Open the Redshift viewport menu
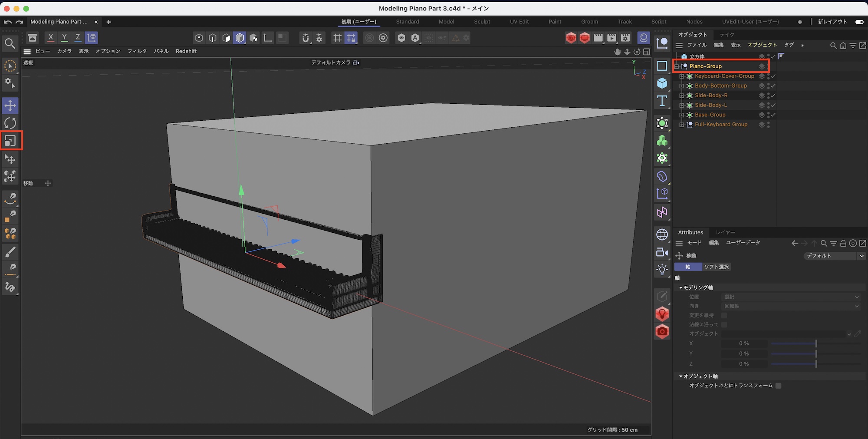The height and width of the screenshot is (439, 868). click(x=186, y=51)
